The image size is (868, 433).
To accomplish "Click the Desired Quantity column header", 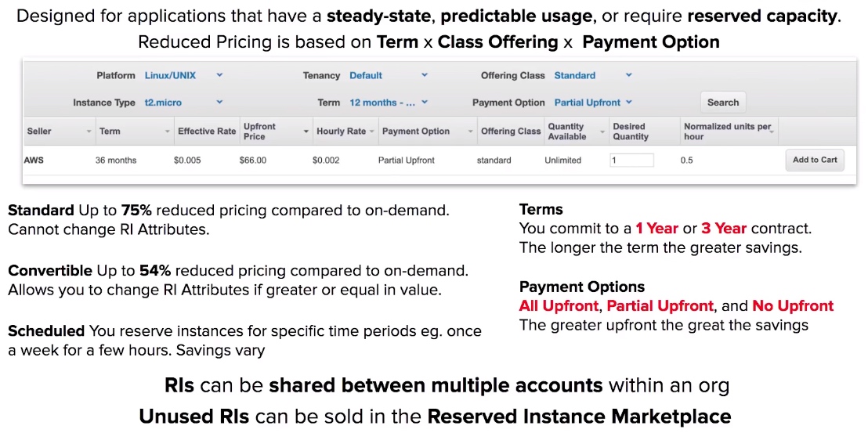I will click(631, 132).
